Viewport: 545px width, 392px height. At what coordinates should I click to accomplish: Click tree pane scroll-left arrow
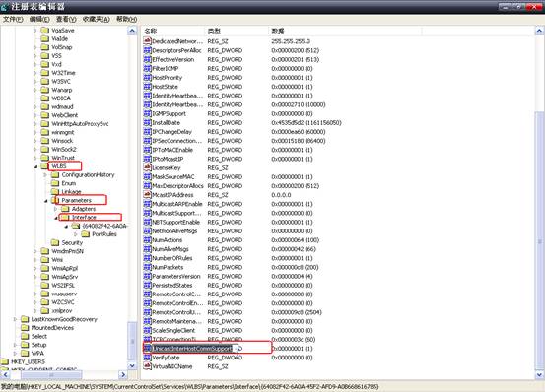click(5, 374)
